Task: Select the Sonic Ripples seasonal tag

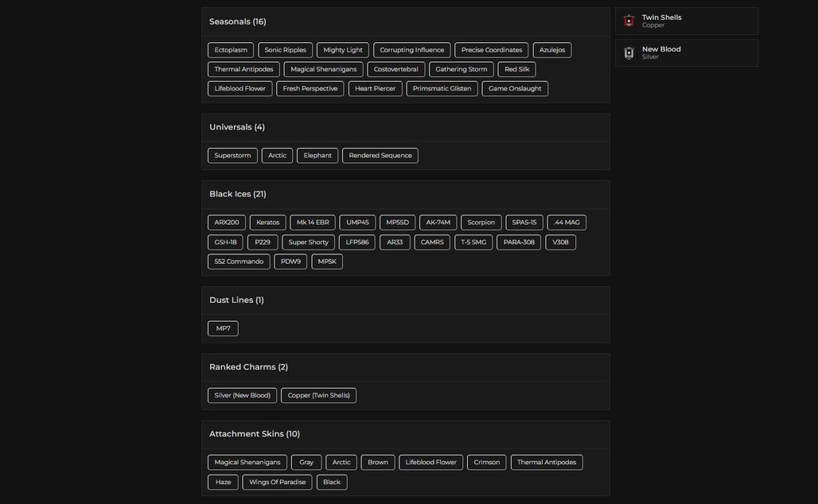Action: (286, 50)
